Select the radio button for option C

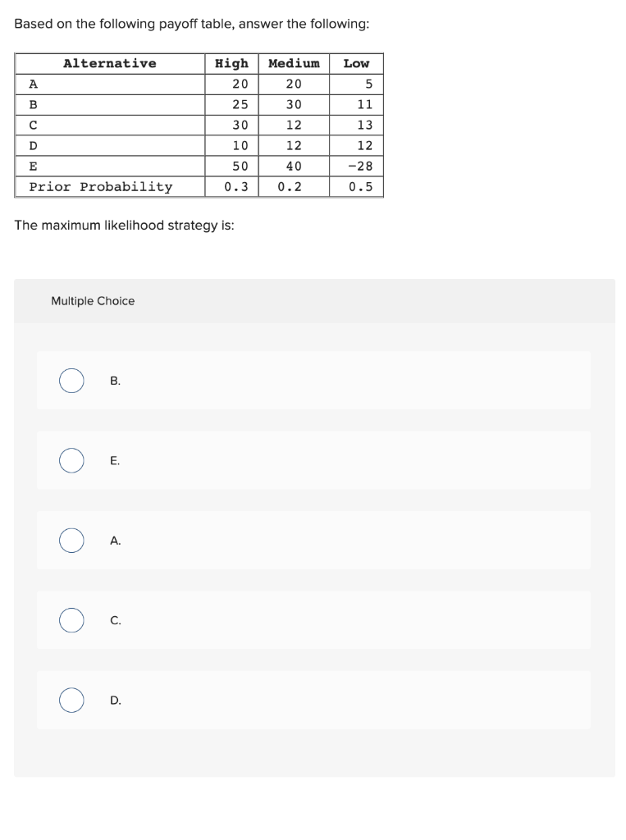click(71, 620)
